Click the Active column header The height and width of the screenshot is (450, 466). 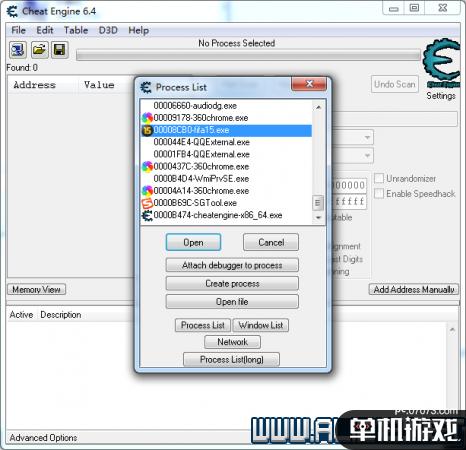click(x=21, y=315)
